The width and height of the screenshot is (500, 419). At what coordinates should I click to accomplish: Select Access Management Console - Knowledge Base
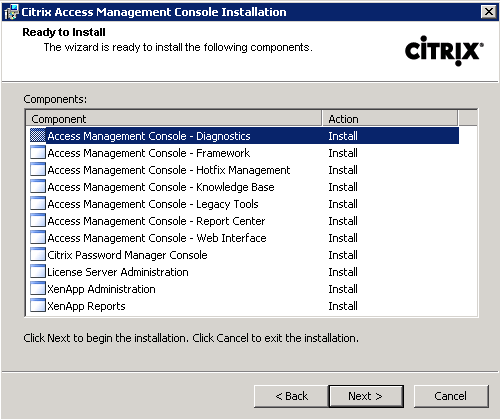161,187
